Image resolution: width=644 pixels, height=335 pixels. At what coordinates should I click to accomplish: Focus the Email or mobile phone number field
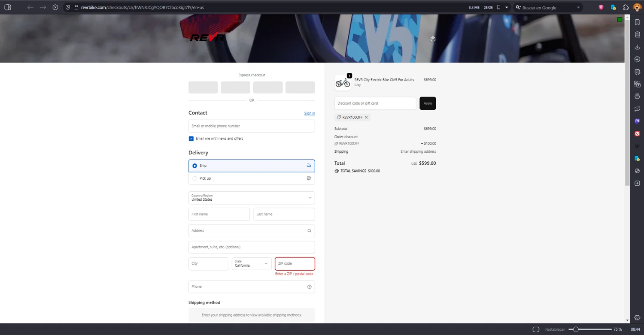(x=252, y=126)
